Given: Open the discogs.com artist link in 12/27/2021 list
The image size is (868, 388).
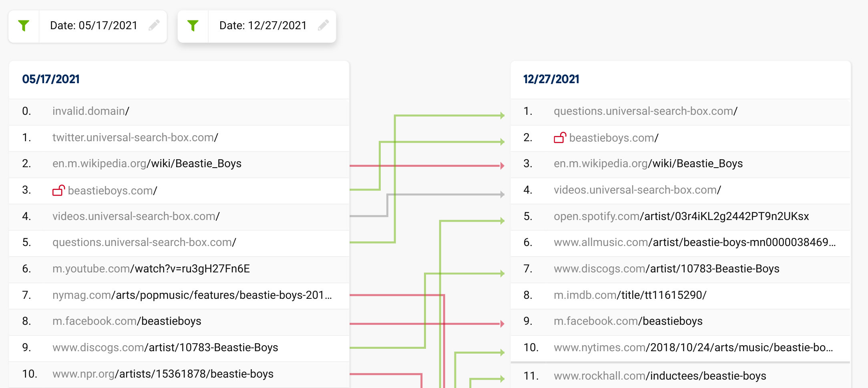Looking at the screenshot, I should pyautogui.click(x=667, y=269).
